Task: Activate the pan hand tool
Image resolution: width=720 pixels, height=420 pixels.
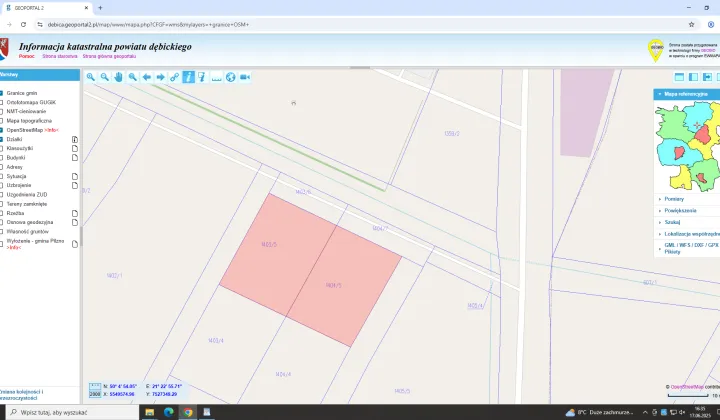Action: 118,77
